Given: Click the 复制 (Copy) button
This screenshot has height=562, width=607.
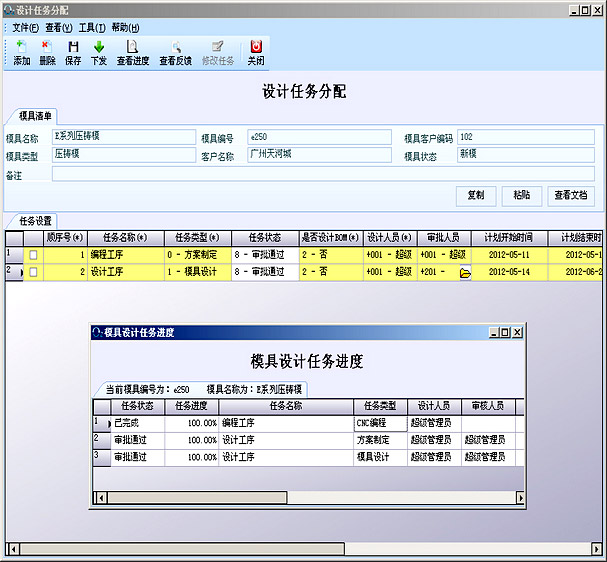Looking at the screenshot, I should (x=476, y=195).
